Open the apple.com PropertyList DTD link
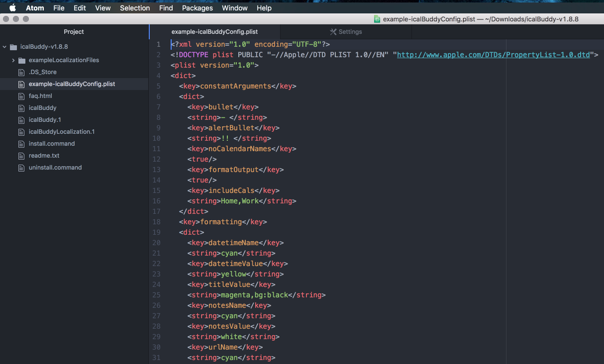The width and height of the screenshot is (604, 364). click(493, 55)
